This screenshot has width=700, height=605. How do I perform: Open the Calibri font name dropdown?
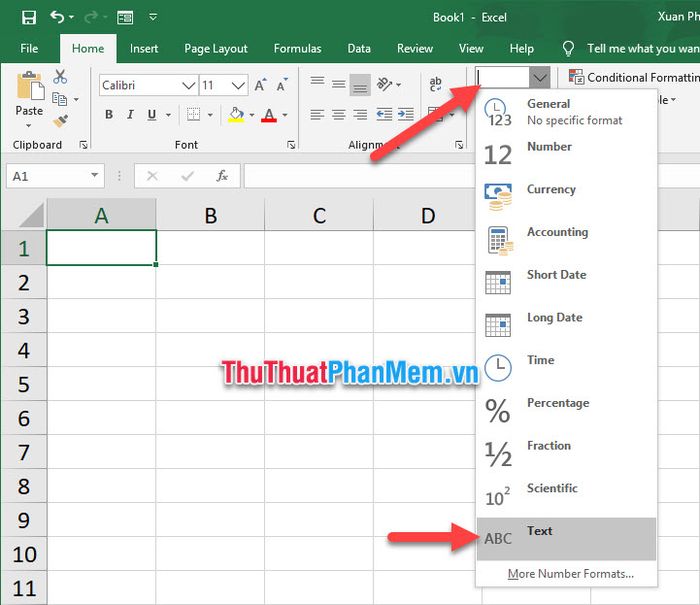coord(188,85)
